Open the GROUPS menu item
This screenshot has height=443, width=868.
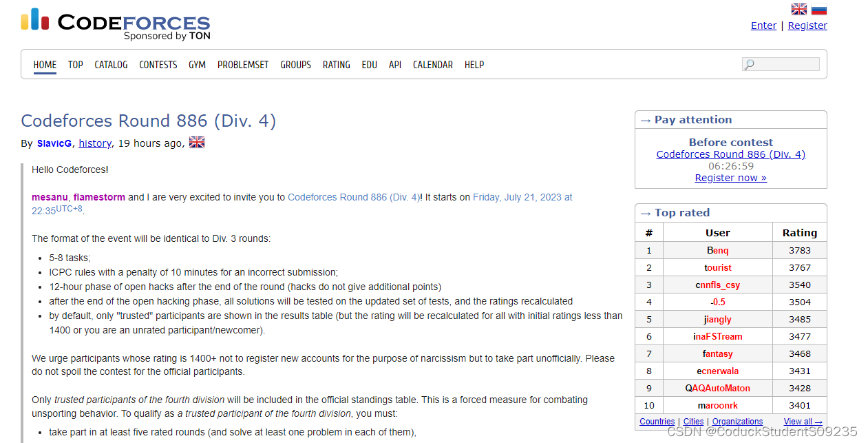tap(296, 65)
